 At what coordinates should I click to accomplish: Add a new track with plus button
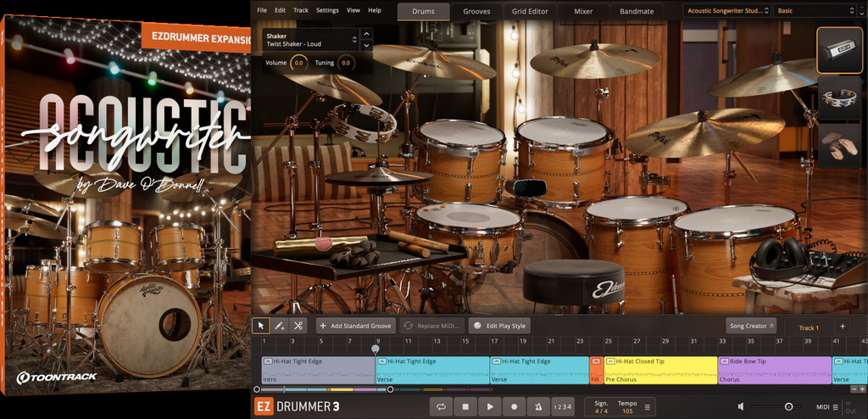coord(843,327)
